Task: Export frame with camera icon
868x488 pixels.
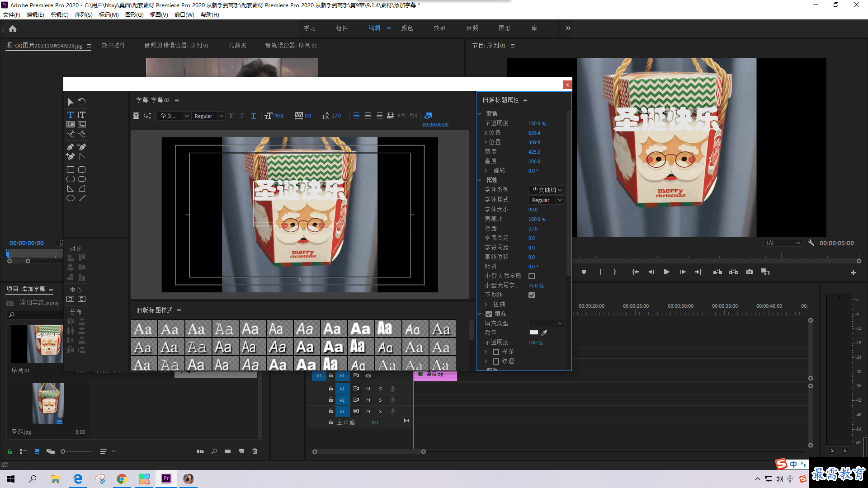Action: point(750,272)
